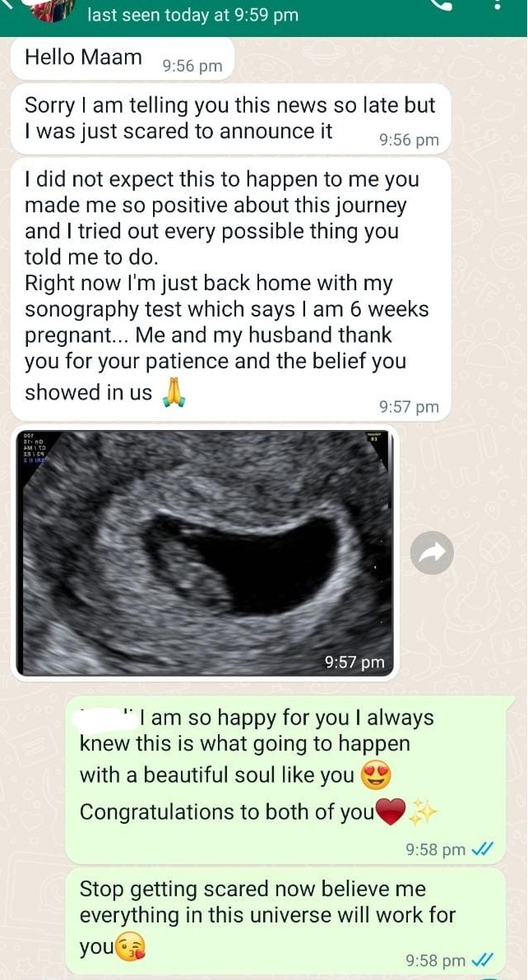Tap the blue read ticks on last message
Viewport: 528px width, 980px height.
(x=483, y=959)
